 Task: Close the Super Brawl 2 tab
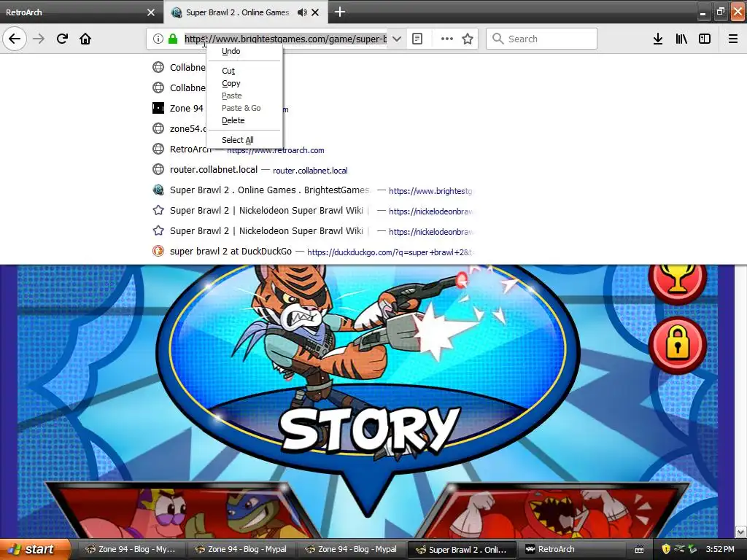315,12
